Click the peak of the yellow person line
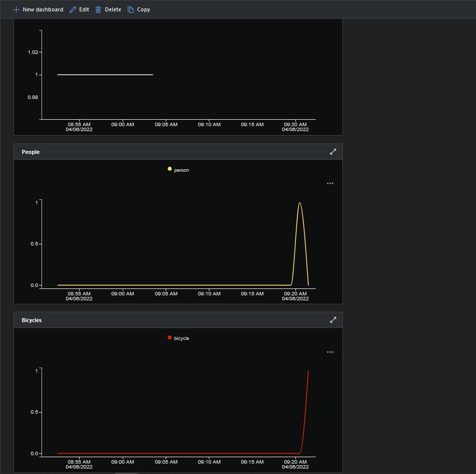Image resolution: width=476 pixels, height=474 pixels. 299,203
